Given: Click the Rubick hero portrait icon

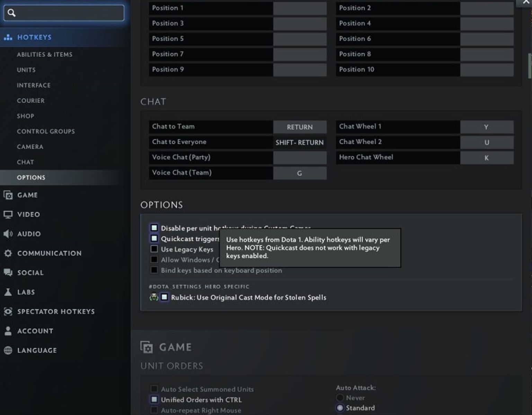Looking at the screenshot, I should 153,297.
